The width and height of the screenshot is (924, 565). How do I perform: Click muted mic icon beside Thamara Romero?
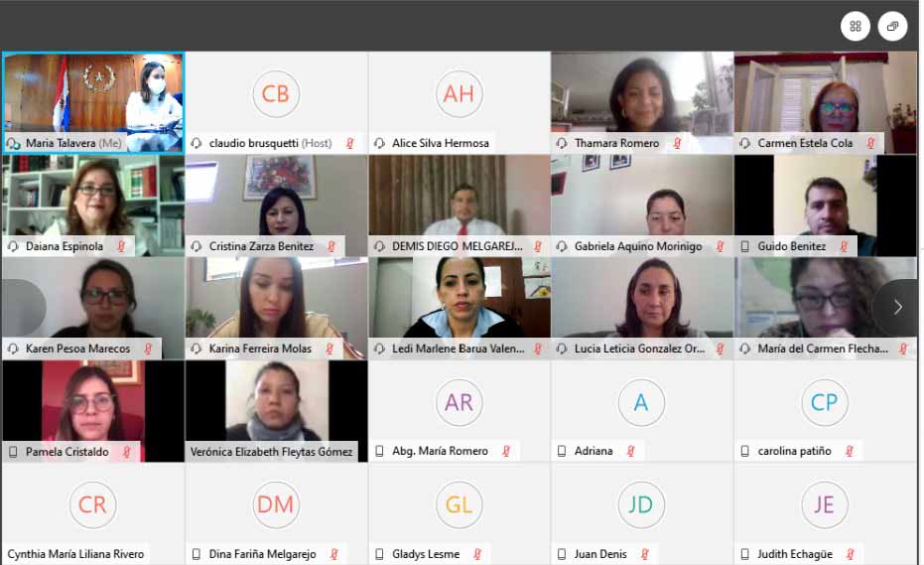(677, 143)
